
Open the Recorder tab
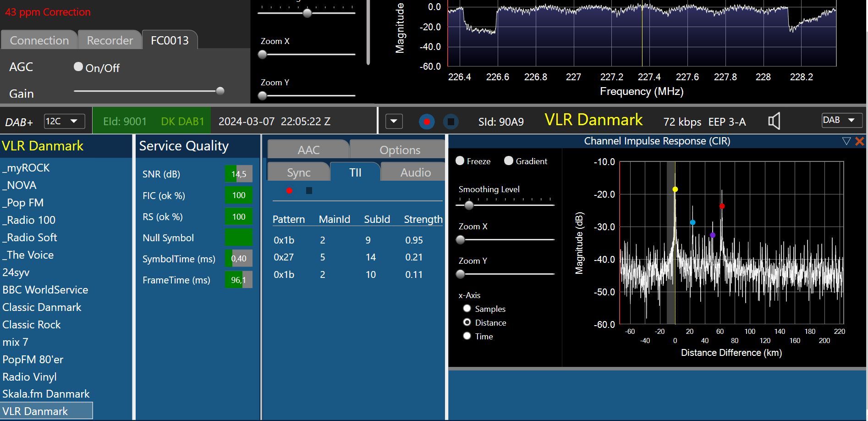(x=110, y=40)
